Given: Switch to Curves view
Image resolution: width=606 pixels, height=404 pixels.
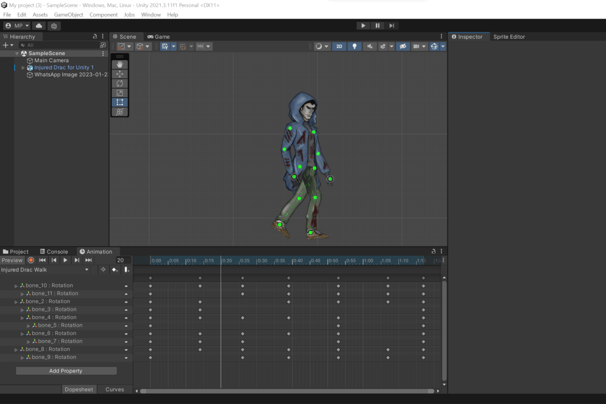Looking at the screenshot, I should click(115, 389).
